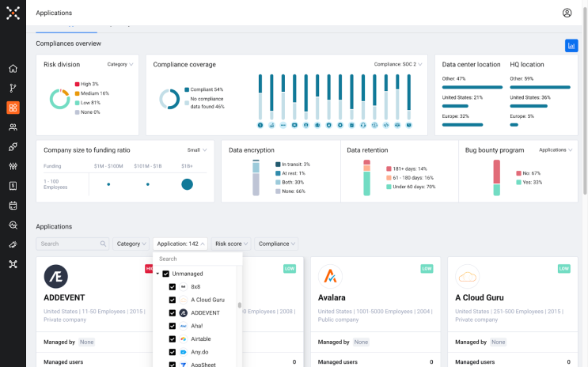588x367 pixels.
Task: Uncheck the Airtable checkbox
Action: coord(173,339)
